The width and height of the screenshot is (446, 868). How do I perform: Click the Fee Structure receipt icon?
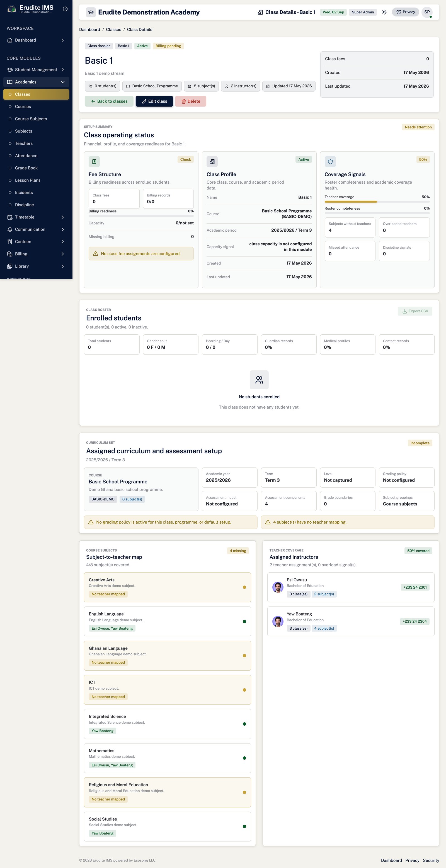click(94, 162)
